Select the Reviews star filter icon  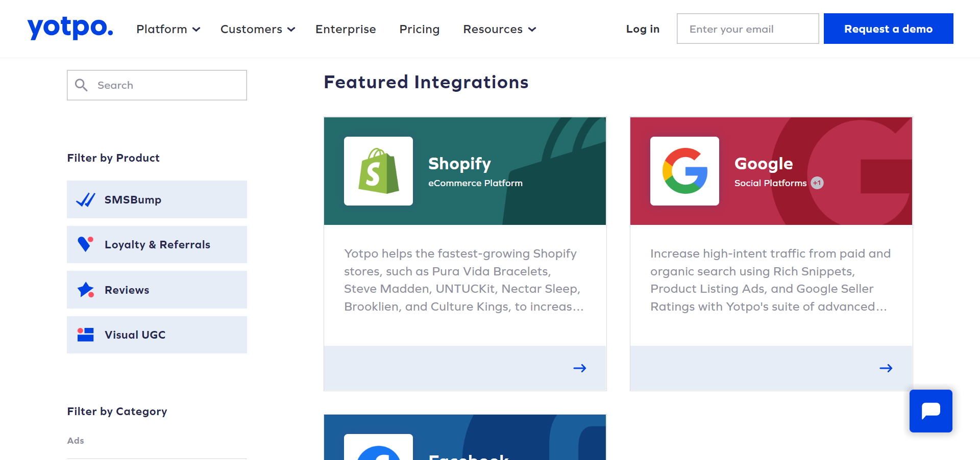point(86,290)
